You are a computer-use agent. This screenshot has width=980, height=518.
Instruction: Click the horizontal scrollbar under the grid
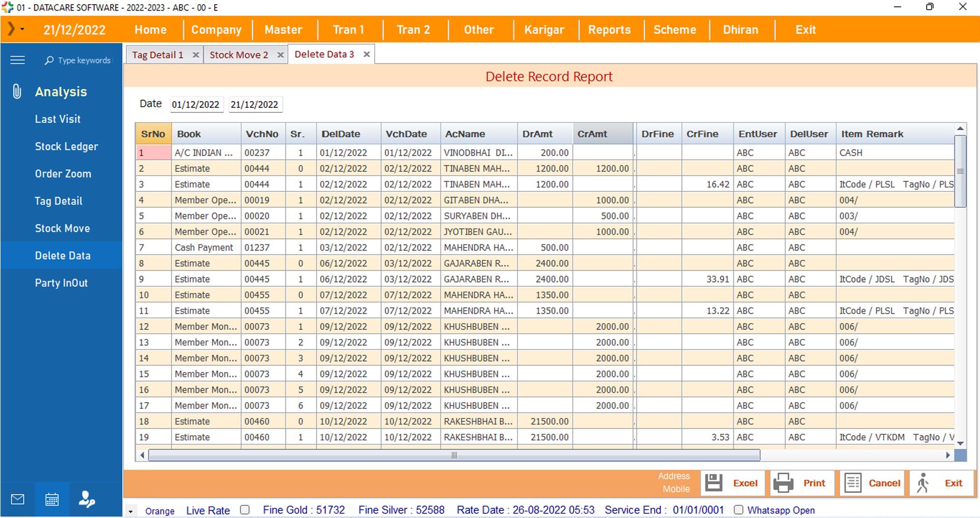pyautogui.click(x=454, y=455)
